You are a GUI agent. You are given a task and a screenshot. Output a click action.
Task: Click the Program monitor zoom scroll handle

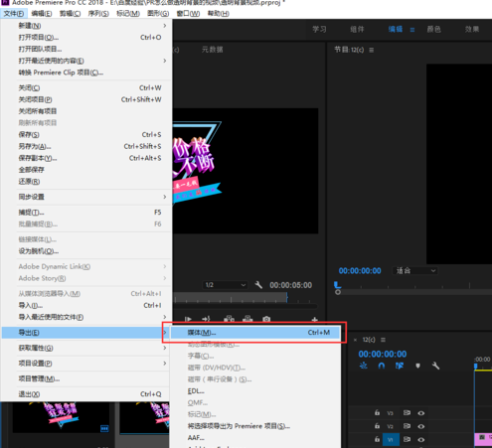point(338,292)
